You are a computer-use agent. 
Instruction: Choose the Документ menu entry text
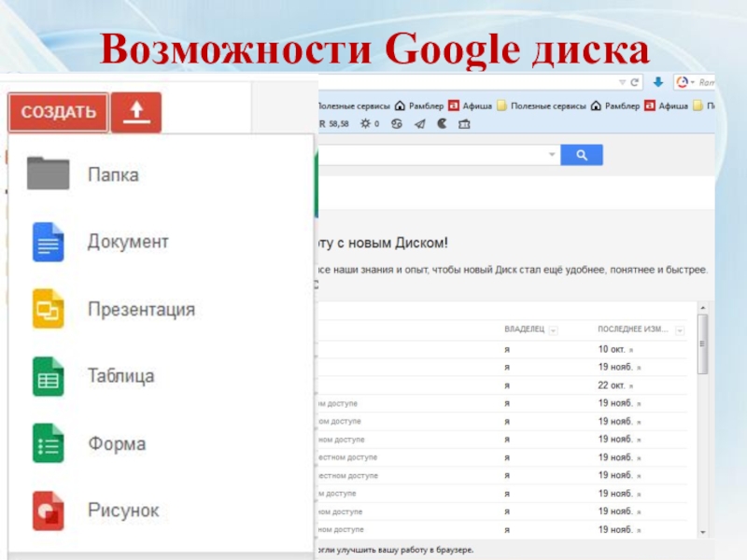click(x=128, y=242)
